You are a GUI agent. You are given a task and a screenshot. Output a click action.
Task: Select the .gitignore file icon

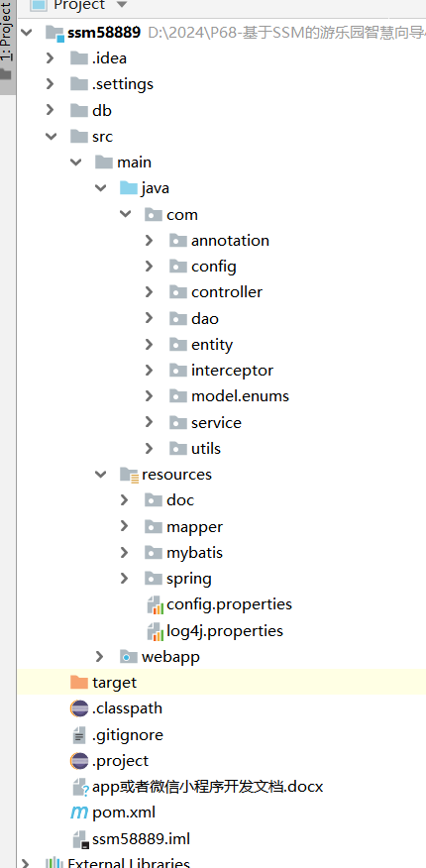[x=79, y=735]
